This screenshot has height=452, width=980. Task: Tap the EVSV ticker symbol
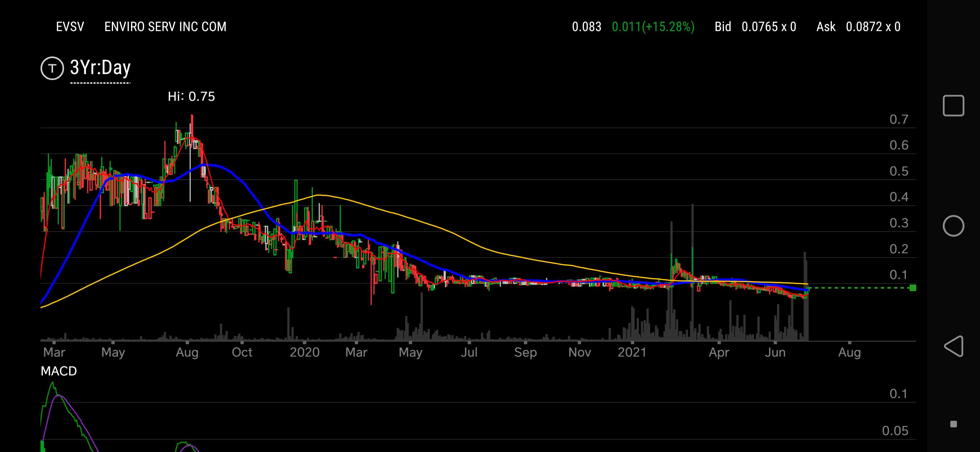[70, 27]
